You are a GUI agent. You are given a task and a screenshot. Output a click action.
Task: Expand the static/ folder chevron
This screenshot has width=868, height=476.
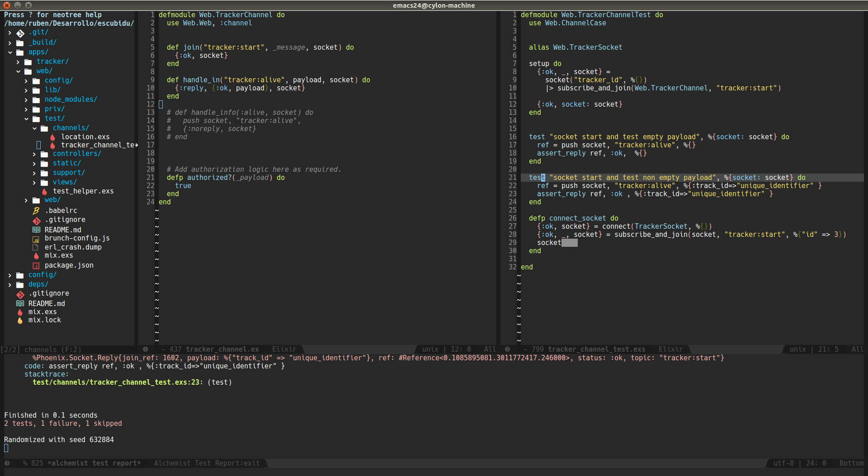(34, 163)
